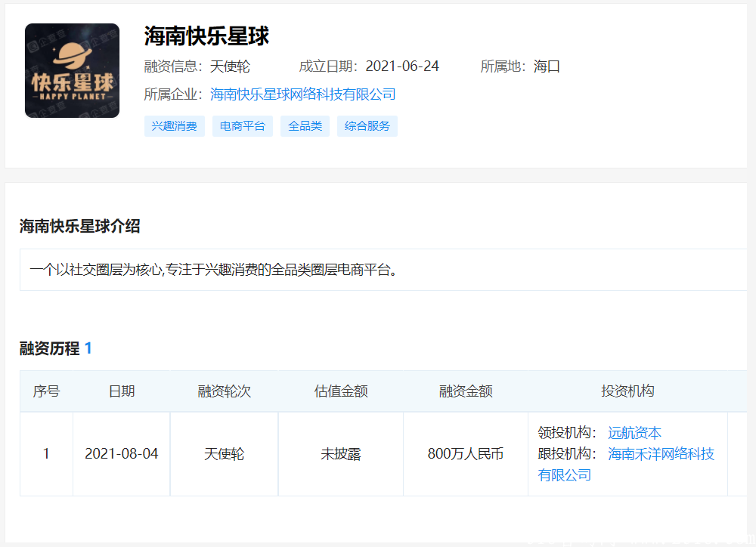
Task: Click the 融资金额 column header
Action: pyautogui.click(x=466, y=391)
